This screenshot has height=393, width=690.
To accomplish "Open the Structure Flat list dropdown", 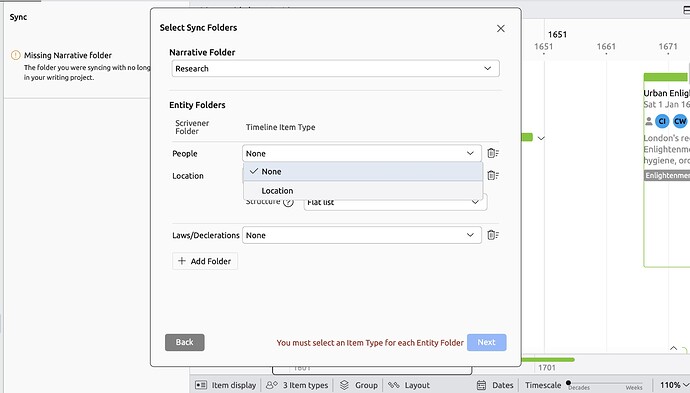I will pyautogui.click(x=395, y=203).
